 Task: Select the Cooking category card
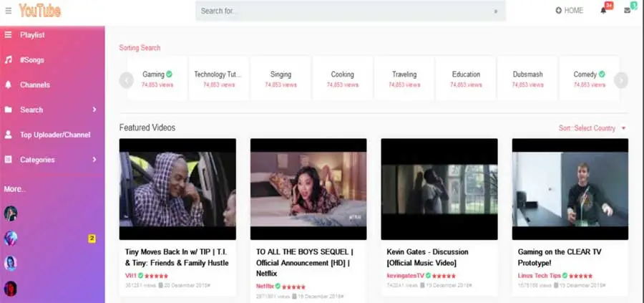(x=343, y=78)
